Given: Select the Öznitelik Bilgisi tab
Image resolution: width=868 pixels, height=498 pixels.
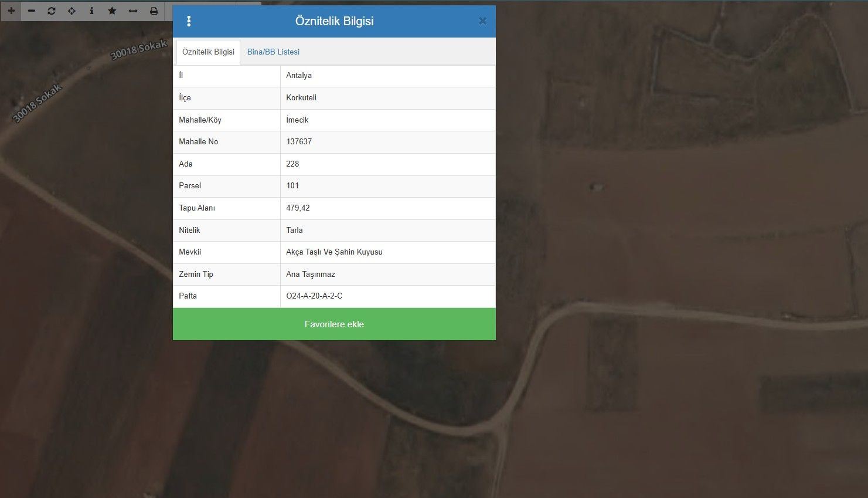Looking at the screenshot, I should (x=208, y=52).
